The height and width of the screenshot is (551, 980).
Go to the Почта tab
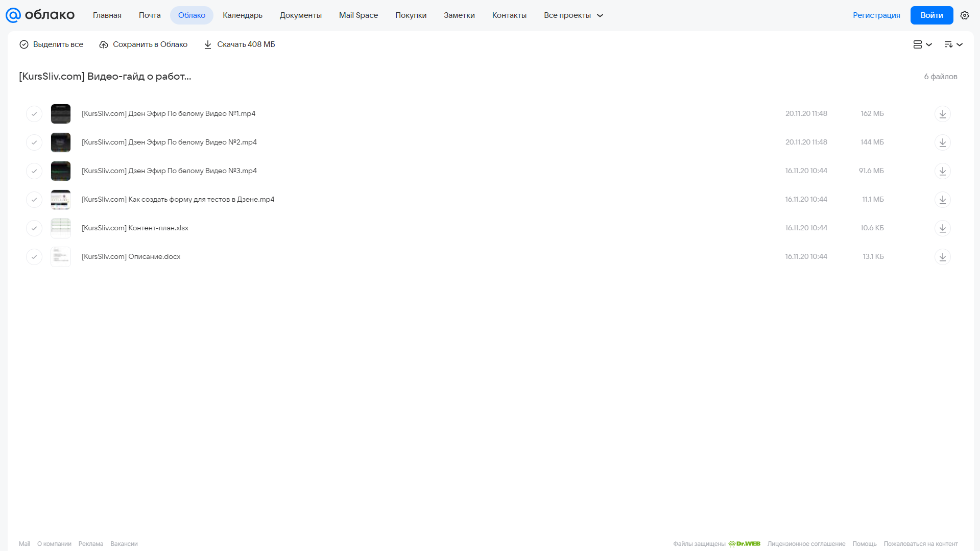[x=150, y=15]
